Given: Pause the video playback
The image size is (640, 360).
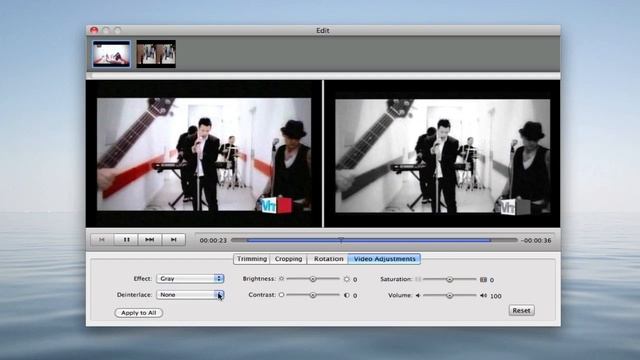Looking at the screenshot, I should 127,240.
